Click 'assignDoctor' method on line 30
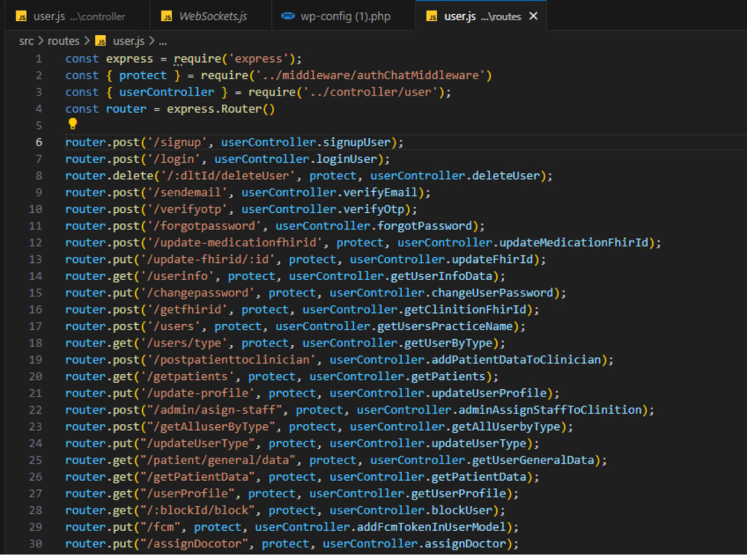 [465, 544]
